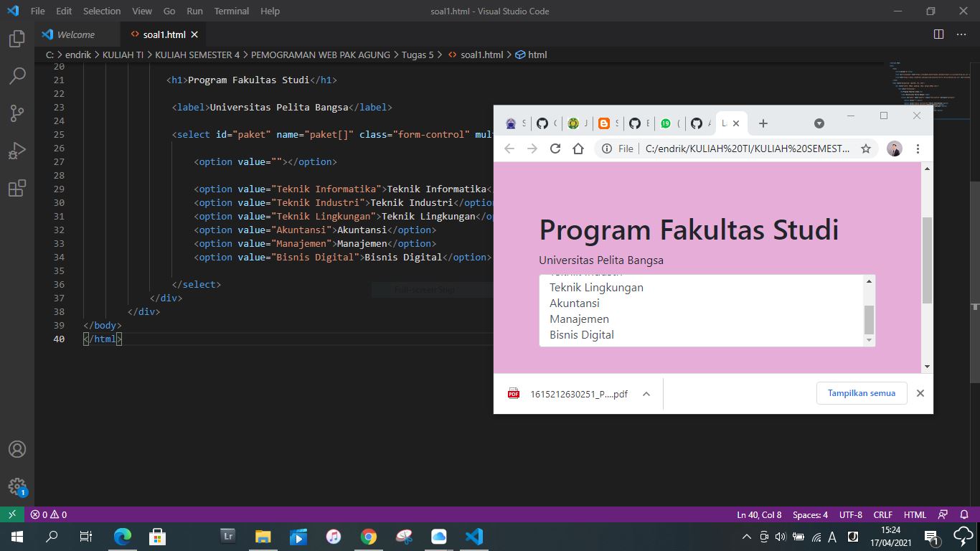Open VS Code notifications bell
The width and height of the screenshot is (980, 551).
(x=964, y=514)
